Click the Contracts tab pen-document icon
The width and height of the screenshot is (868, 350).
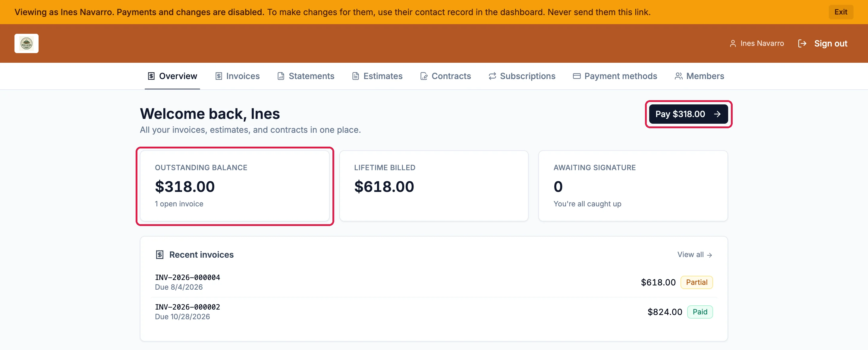point(423,76)
